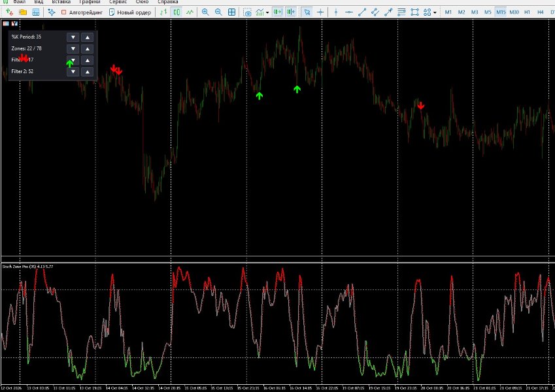Screen dimensions: 555x392
Task: Open the profiles folder icon
Action: click(x=23, y=12)
